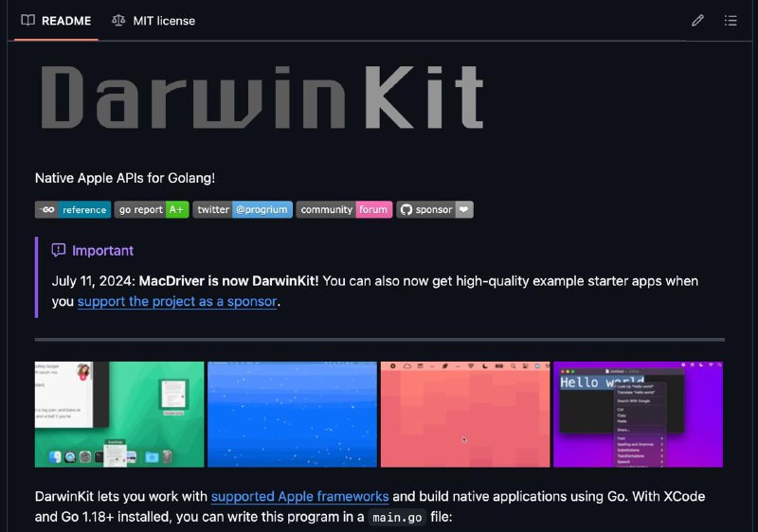Click the DarwinKit logo image

[262, 98]
